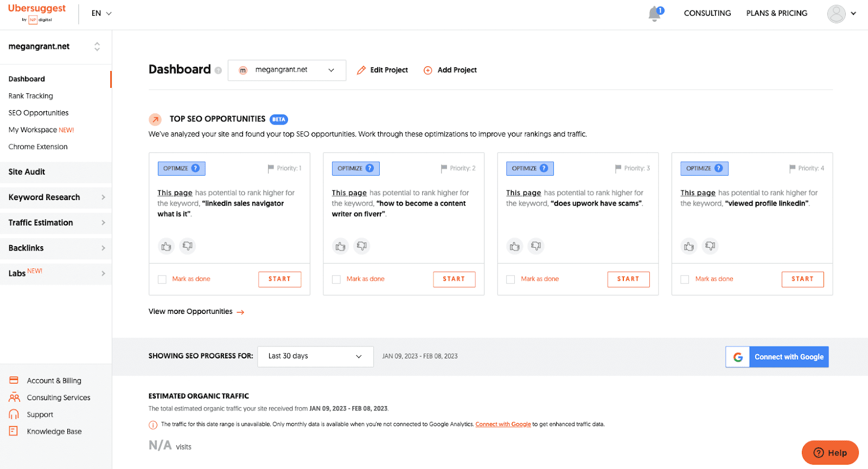Viewport: 868px width, 469px height.
Task: Check Mark as done on Priority 2 card
Action: (336, 279)
